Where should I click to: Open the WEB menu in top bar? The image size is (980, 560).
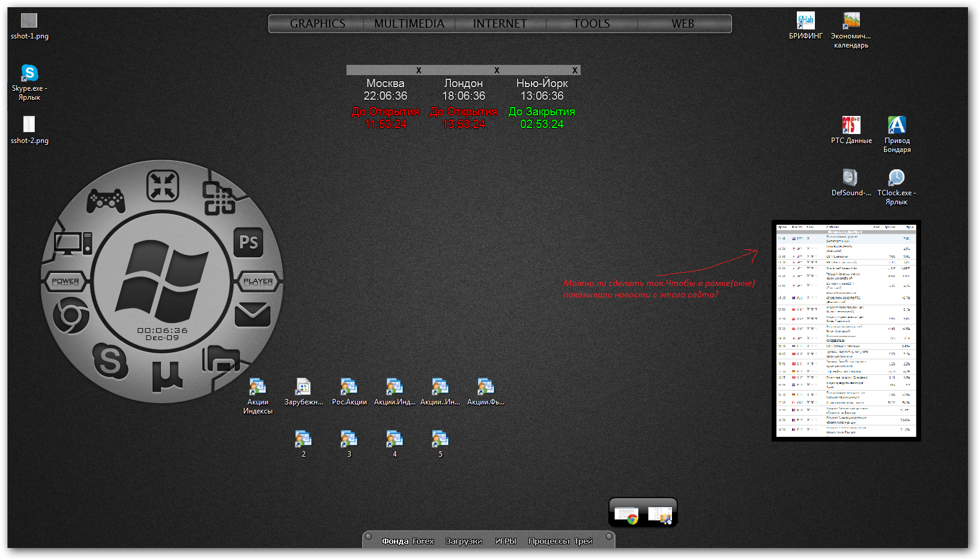click(x=683, y=23)
